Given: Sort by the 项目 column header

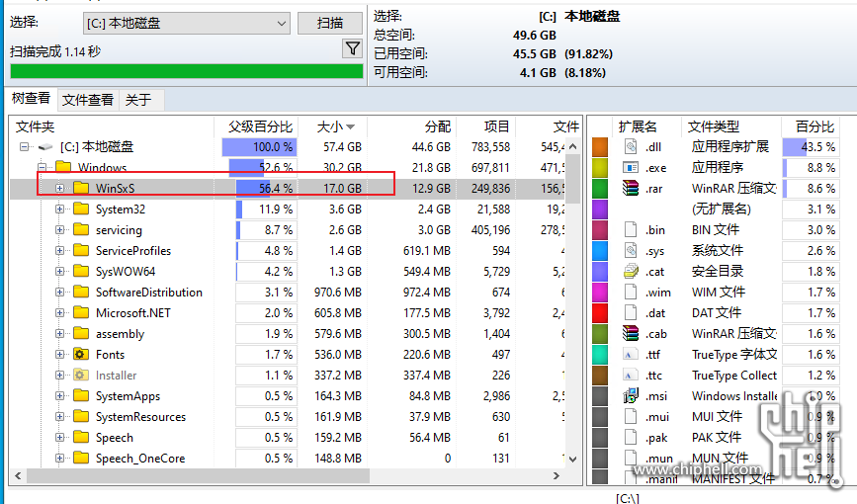Looking at the screenshot, I should point(486,126).
